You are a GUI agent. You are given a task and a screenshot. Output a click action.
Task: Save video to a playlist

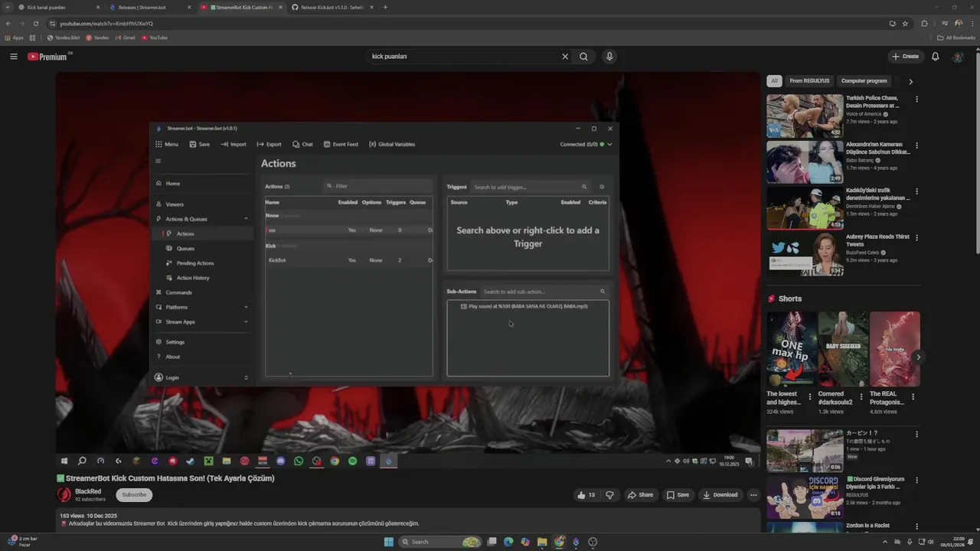(678, 495)
